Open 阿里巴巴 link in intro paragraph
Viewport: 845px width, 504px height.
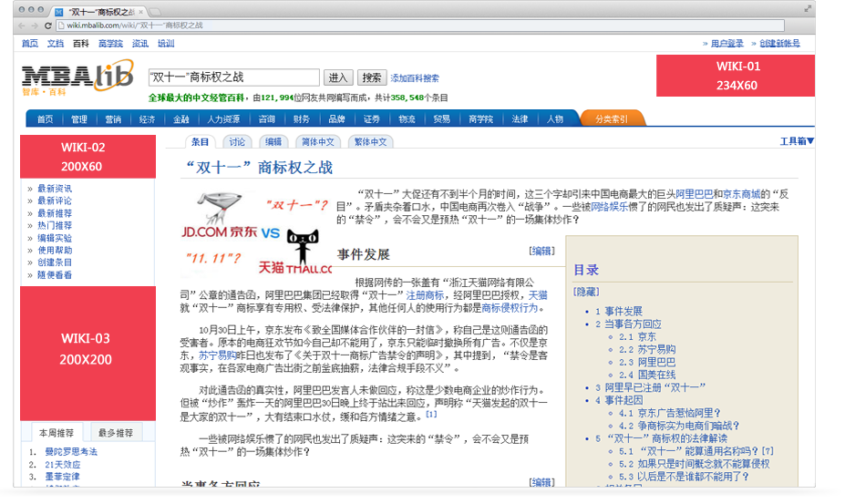694,194
